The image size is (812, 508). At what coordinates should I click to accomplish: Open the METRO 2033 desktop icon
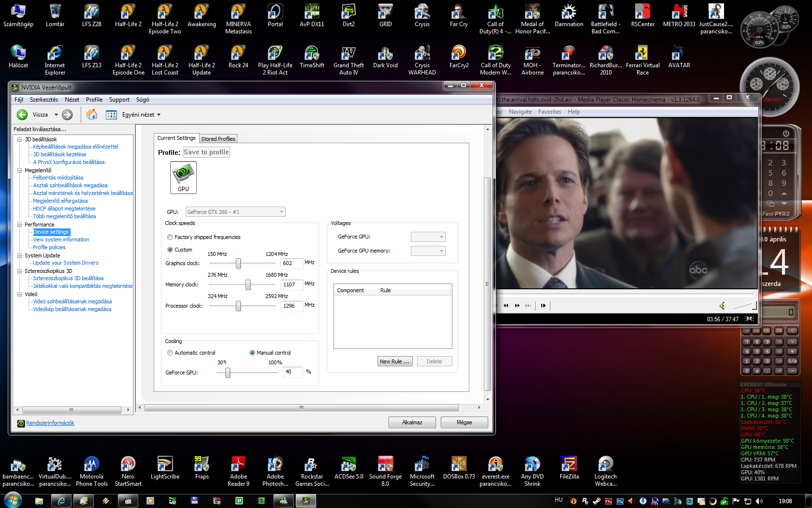coord(679,15)
